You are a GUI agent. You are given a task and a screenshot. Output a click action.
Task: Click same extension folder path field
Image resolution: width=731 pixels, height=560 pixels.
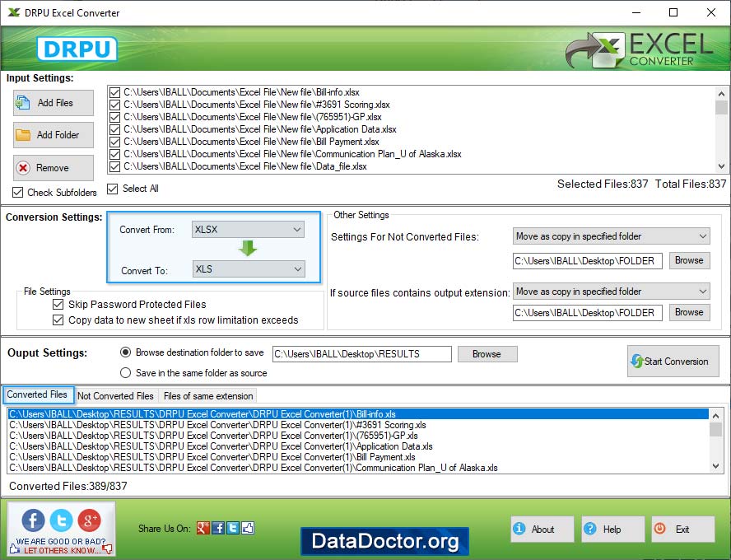(588, 312)
